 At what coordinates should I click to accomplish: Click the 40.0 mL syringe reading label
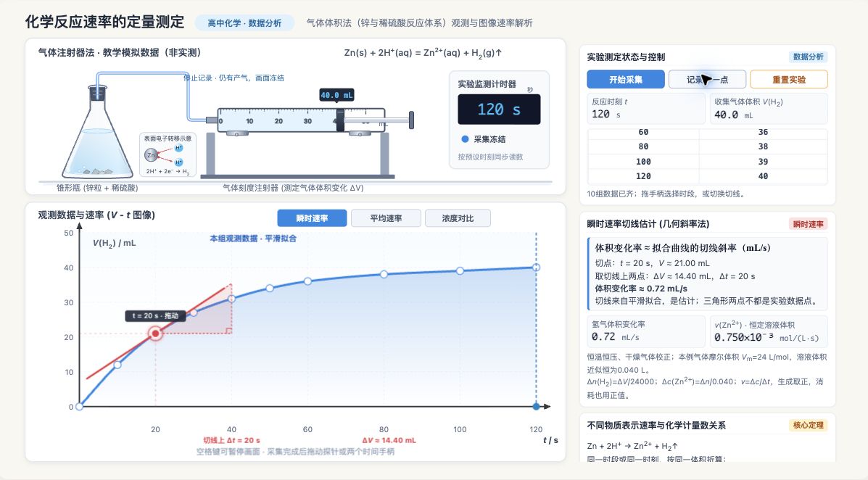click(336, 95)
